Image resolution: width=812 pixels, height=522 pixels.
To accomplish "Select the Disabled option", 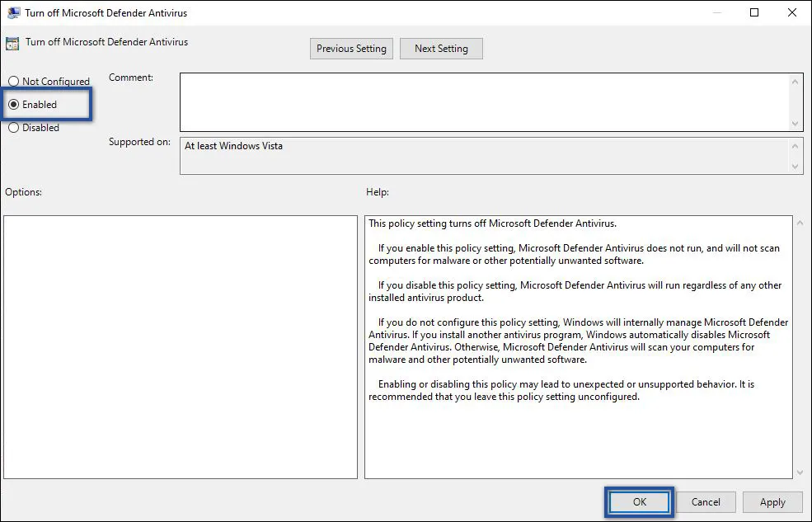I will pos(13,128).
